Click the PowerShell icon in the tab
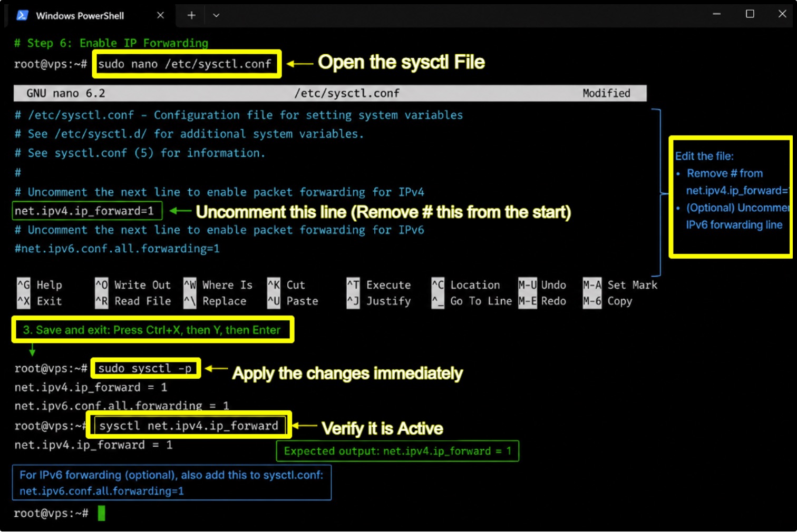This screenshot has width=797, height=532. click(22, 15)
